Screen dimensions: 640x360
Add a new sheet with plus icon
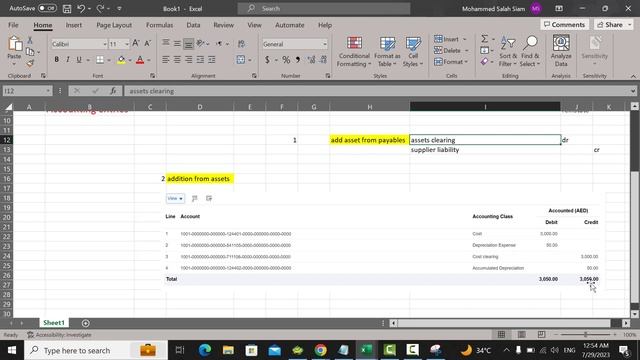(x=86, y=323)
